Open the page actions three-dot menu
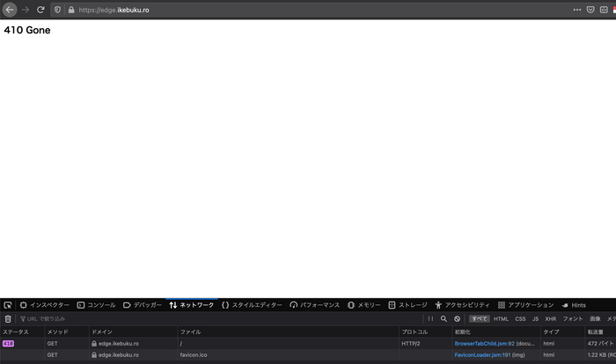Viewport: 616px width, 364px height. point(577,10)
